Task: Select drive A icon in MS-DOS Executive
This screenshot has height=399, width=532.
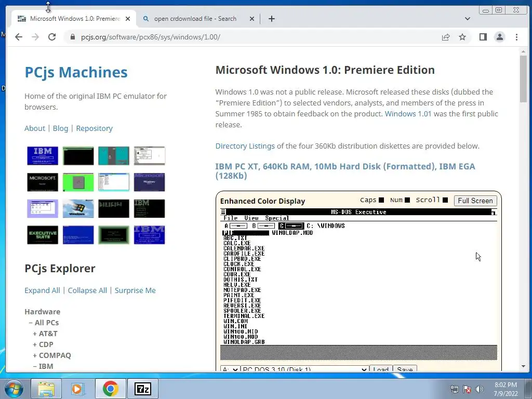Action: (x=236, y=225)
